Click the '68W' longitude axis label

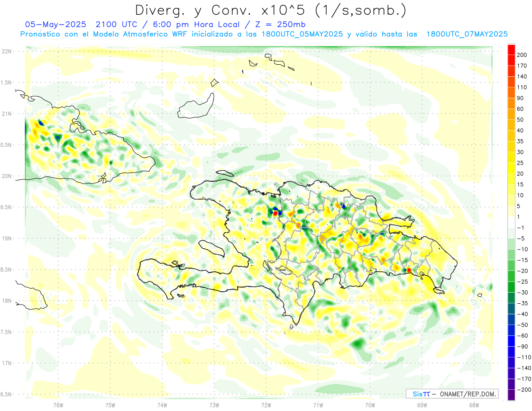[473, 405]
